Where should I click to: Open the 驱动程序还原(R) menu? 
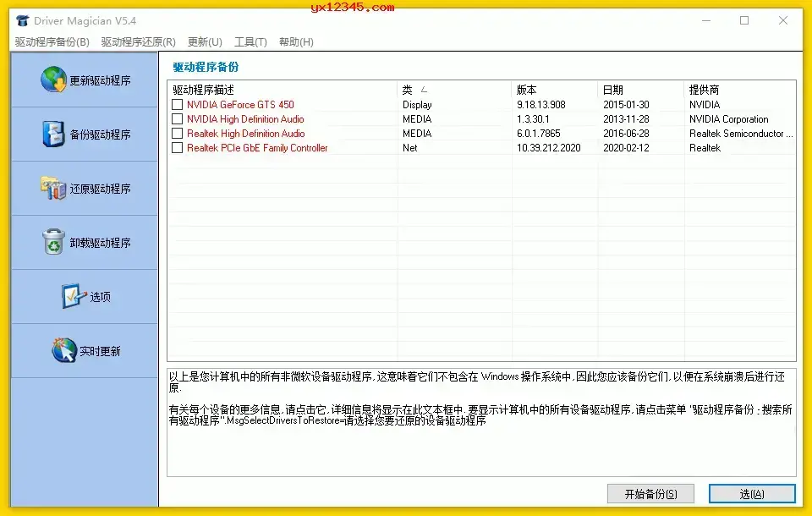point(138,42)
